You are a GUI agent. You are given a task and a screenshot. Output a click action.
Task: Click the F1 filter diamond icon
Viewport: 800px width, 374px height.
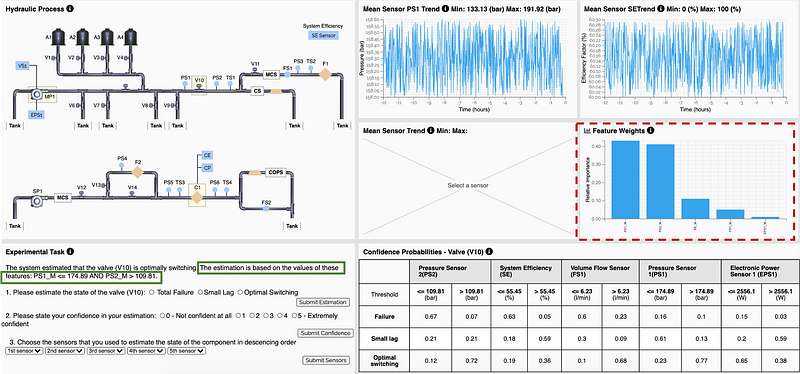pyautogui.click(x=325, y=75)
